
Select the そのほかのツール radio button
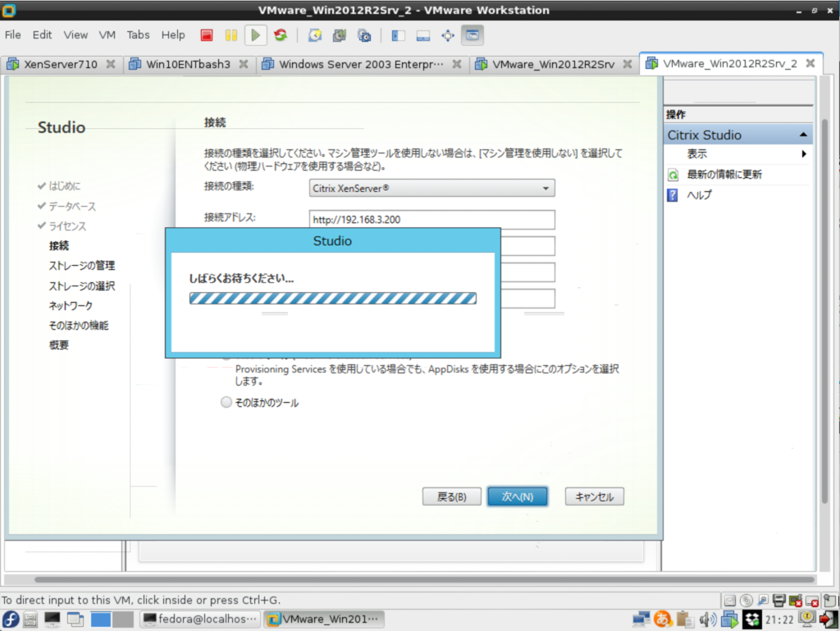[226, 402]
